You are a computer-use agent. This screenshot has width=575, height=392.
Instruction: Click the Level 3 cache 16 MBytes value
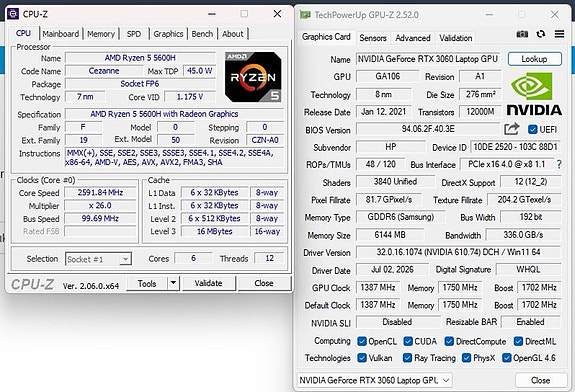[215, 231]
